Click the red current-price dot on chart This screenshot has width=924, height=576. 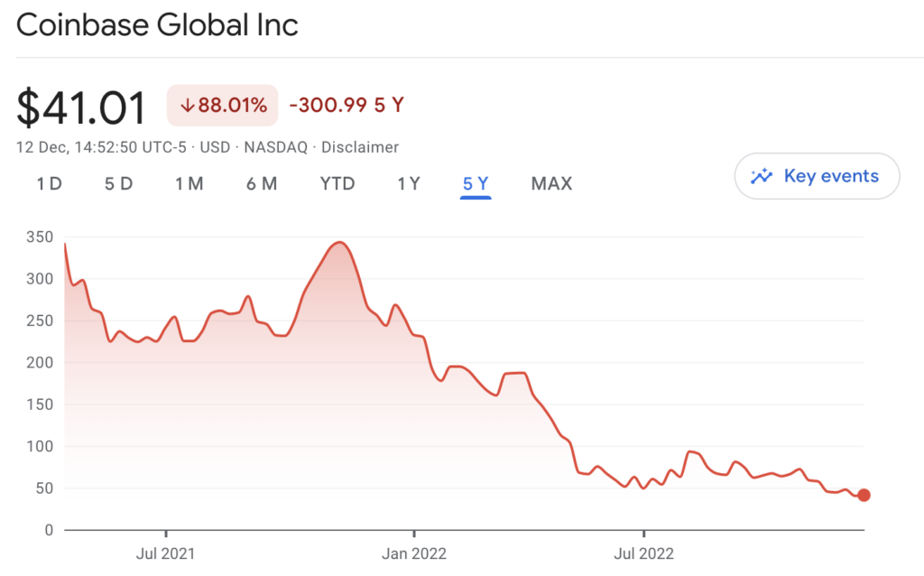[864, 495]
